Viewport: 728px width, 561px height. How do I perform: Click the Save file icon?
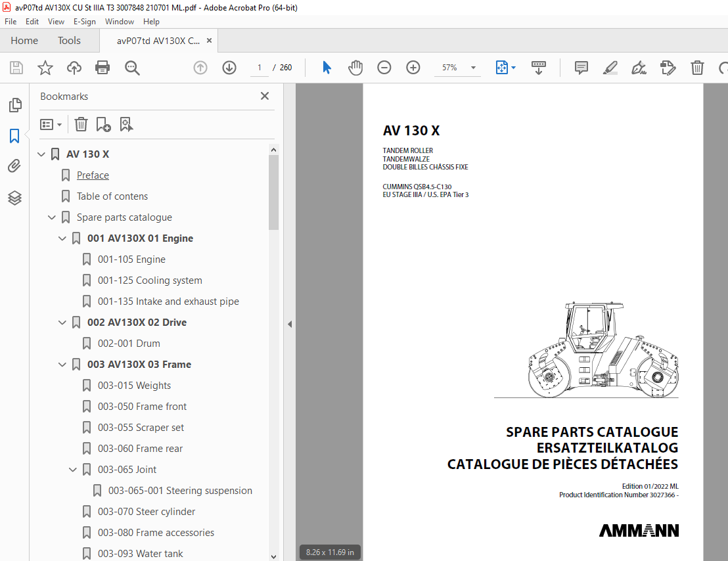pyautogui.click(x=16, y=68)
